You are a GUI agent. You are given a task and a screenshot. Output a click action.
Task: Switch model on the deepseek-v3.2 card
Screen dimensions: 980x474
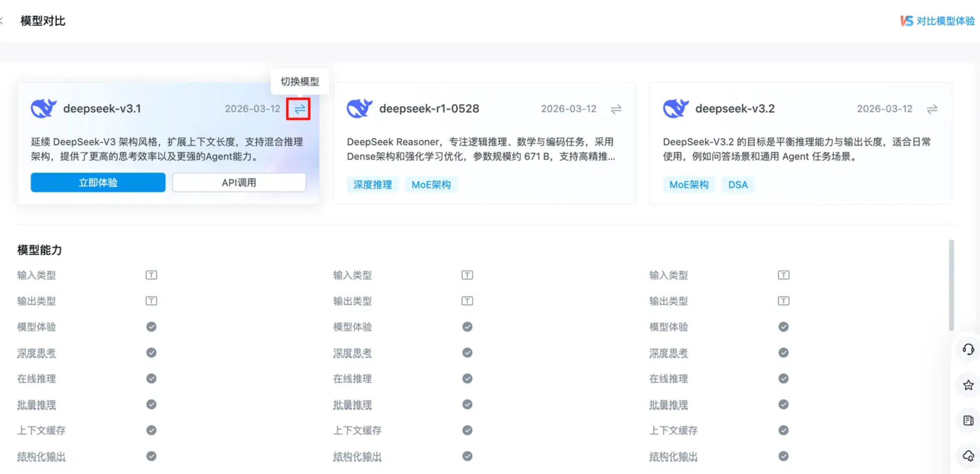point(932,109)
